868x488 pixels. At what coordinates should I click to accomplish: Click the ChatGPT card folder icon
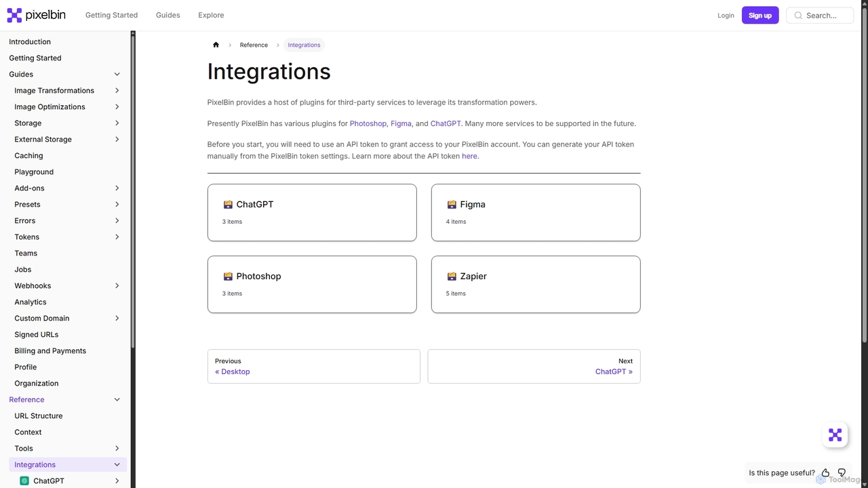click(228, 204)
